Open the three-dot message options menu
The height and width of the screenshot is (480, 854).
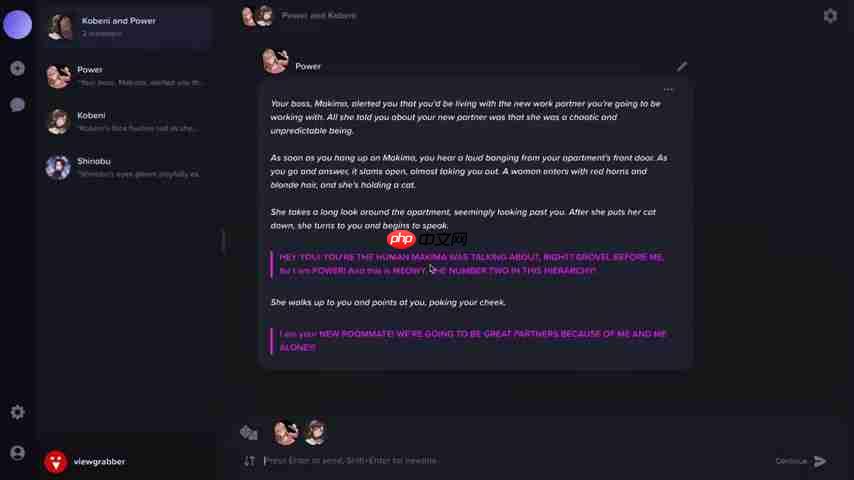668,90
